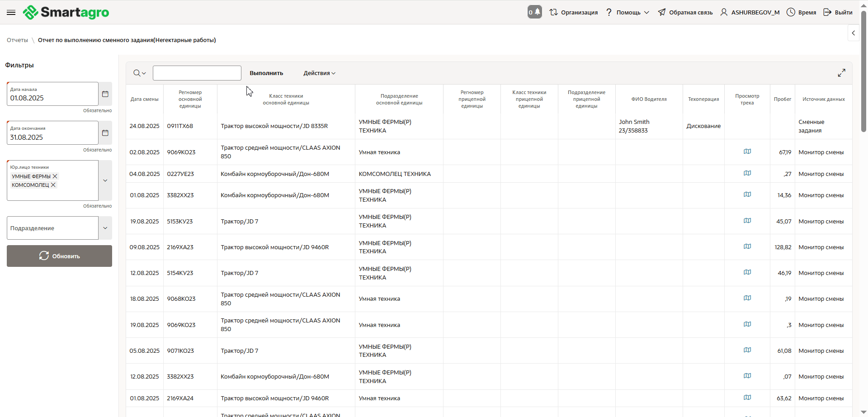868x417 pixels.
Task: Click the report search input field
Action: point(197,73)
